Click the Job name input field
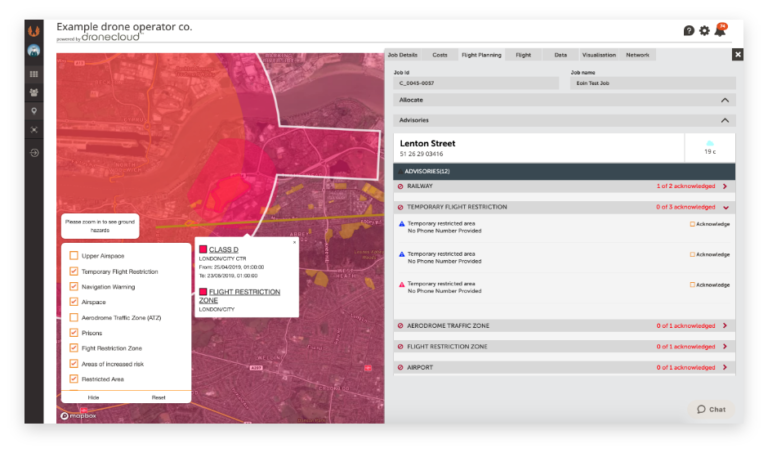Viewport: 768px width, 453px height. pos(652,84)
